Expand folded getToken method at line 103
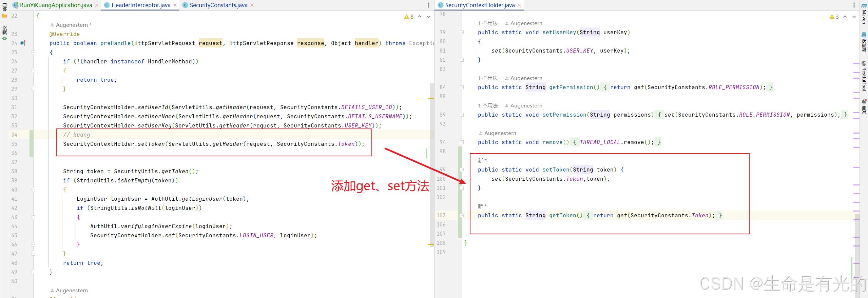The height and width of the screenshot is (298, 868). click(x=462, y=215)
